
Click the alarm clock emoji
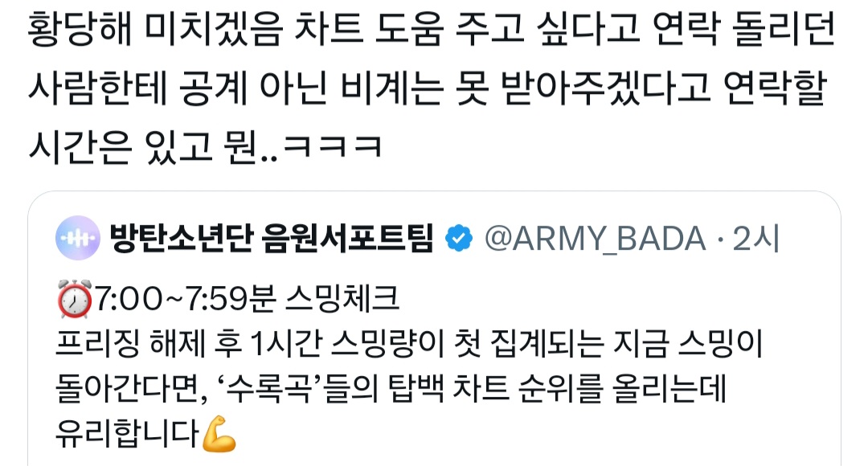click(x=74, y=299)
